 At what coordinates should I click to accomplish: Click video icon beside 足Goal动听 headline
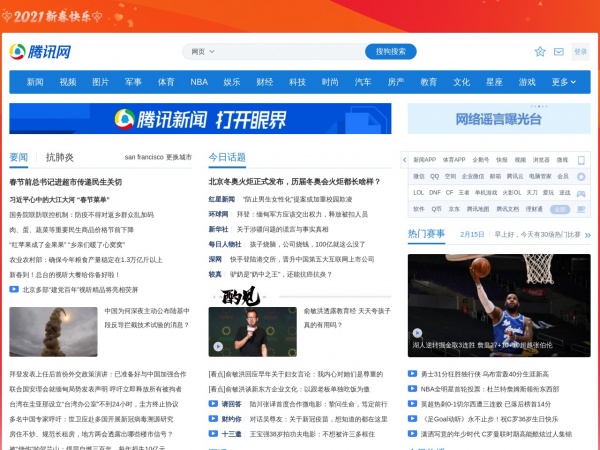pos(412,419)
